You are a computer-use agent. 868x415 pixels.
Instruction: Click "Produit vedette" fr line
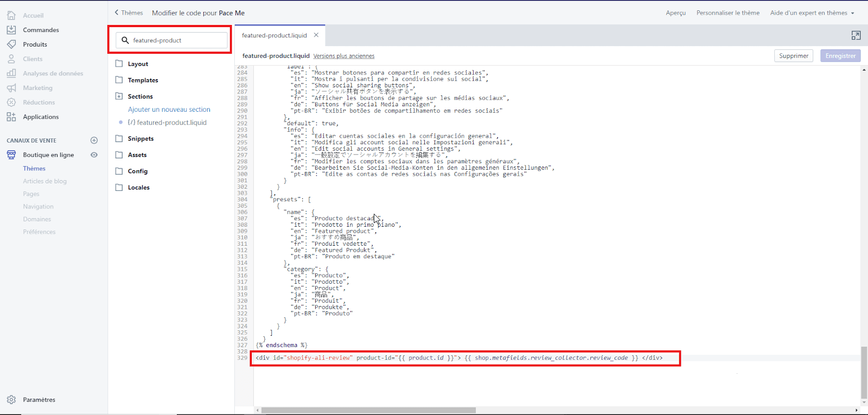(332, 244)
